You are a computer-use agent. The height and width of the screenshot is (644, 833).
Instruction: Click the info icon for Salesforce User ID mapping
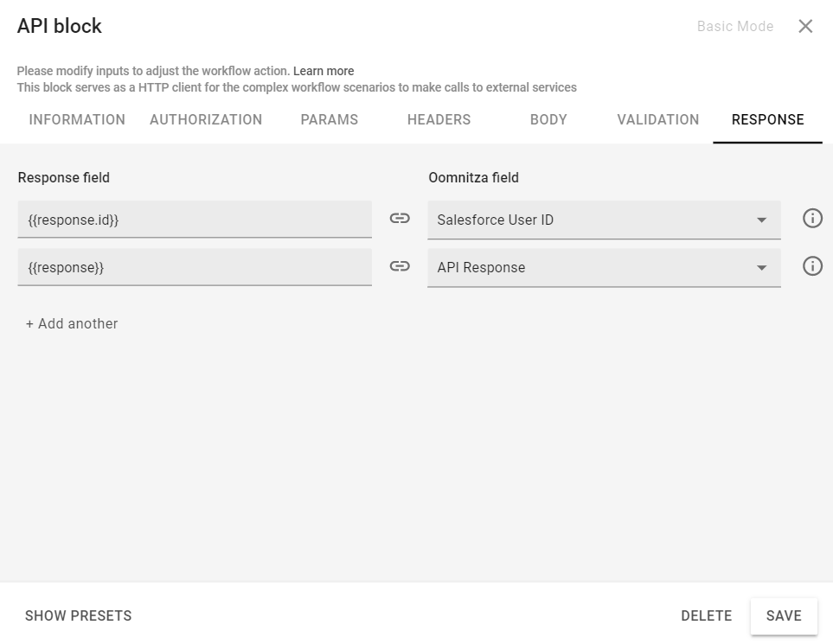point(811,218)
